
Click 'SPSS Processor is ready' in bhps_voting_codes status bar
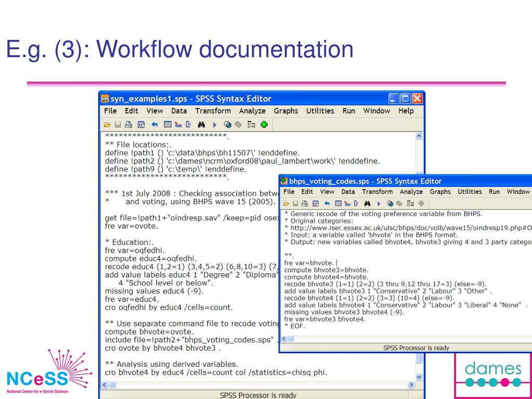[416, 348]
